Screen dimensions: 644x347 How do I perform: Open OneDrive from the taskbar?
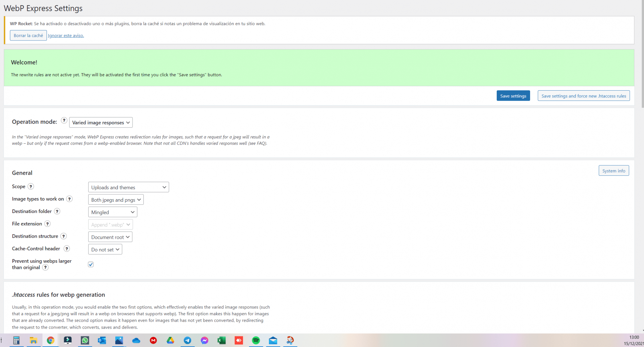click(136, 340)
